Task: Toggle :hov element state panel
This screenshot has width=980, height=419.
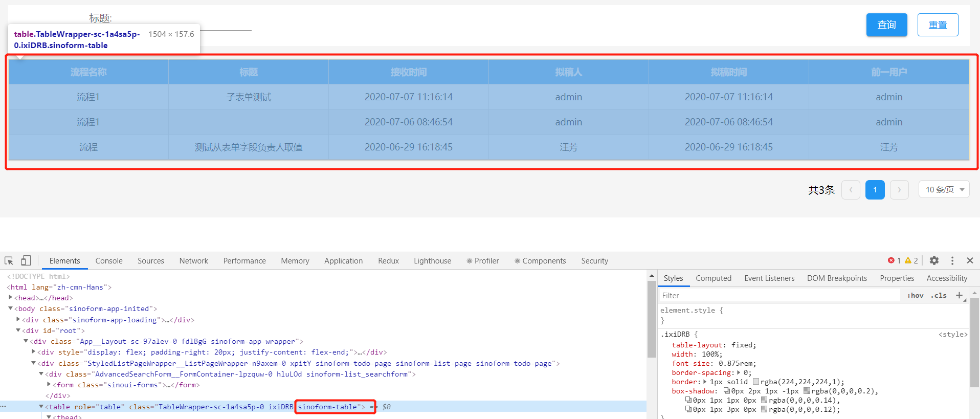Action: [916, 295]
